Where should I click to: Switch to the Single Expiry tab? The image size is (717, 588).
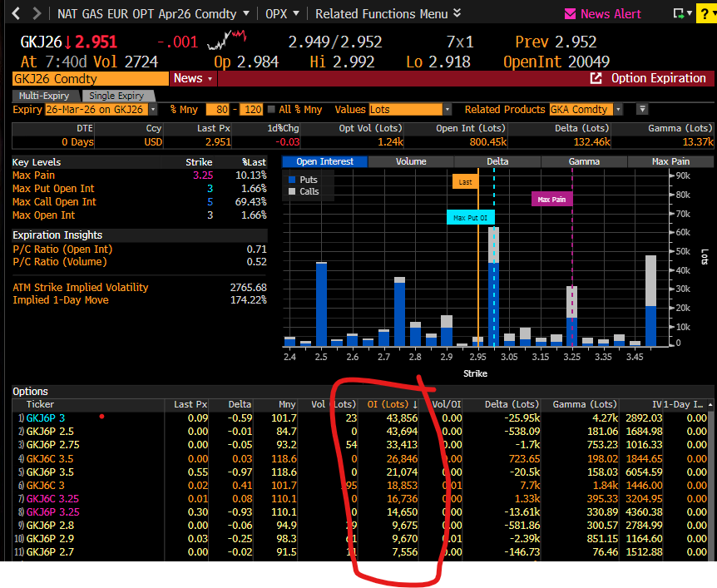[x=116, y=96]
